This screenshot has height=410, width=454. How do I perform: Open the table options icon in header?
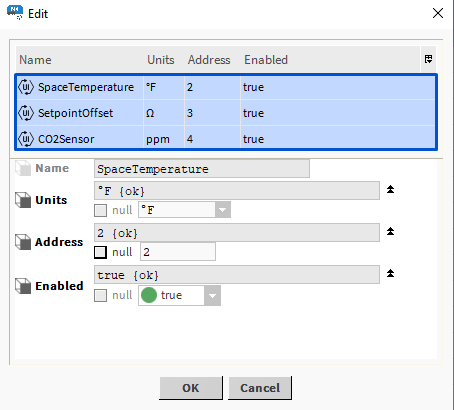click(429, 59)
